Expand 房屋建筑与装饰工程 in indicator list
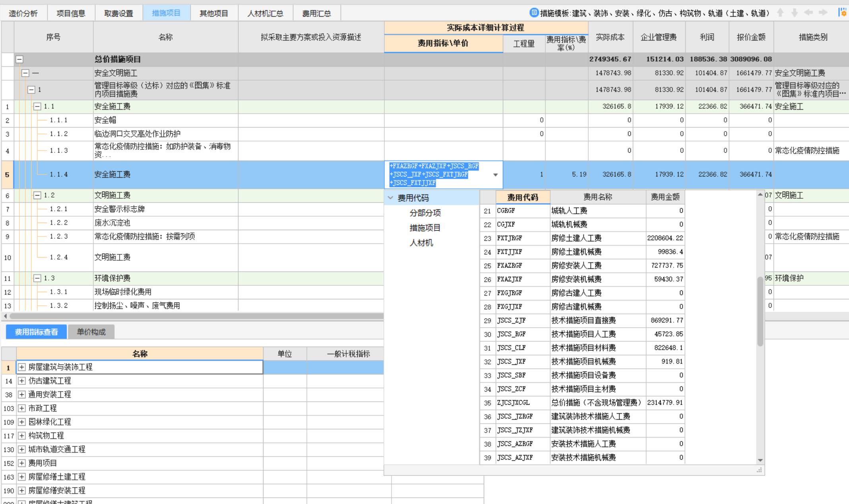 coord(22,367)
